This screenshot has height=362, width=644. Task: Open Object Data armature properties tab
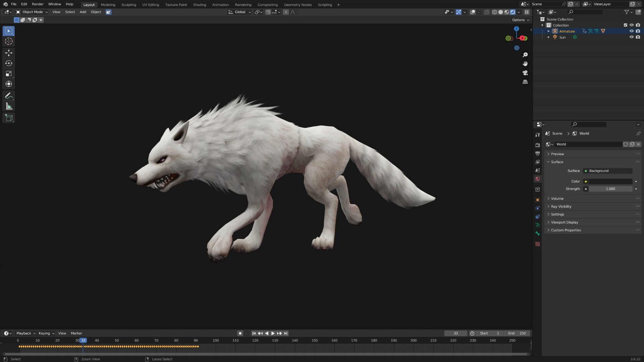tap(538, 225)
